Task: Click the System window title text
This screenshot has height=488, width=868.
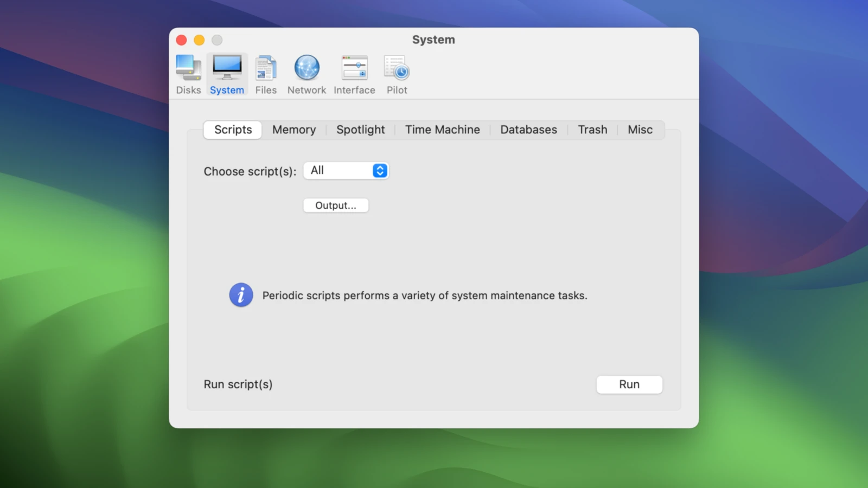Action: [433, 40]
